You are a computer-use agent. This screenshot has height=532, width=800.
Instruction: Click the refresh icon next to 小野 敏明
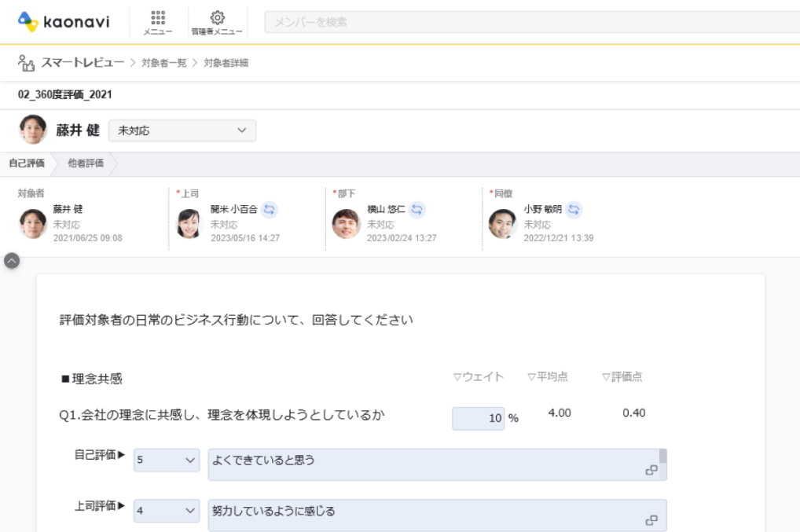pos(572,210)
